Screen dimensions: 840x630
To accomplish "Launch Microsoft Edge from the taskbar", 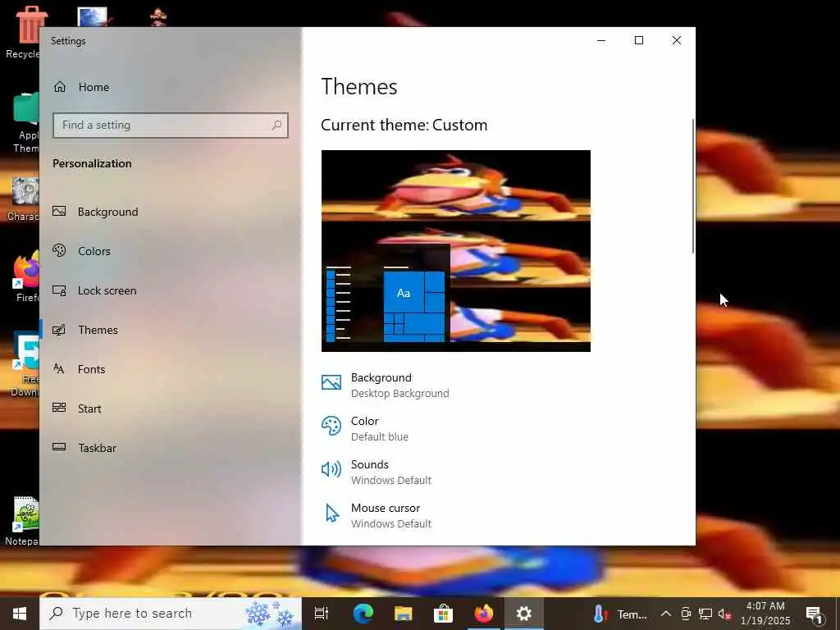I will click(x=363, y=614).
